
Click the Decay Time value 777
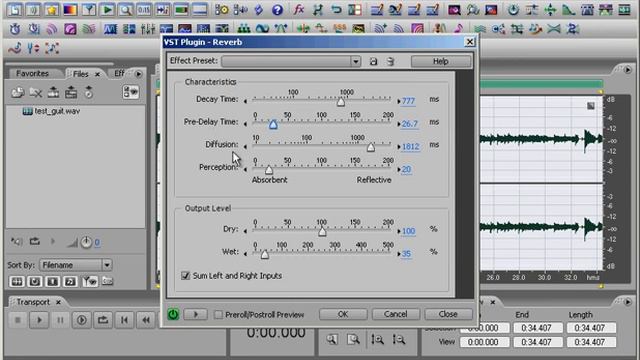pos(408,101)
